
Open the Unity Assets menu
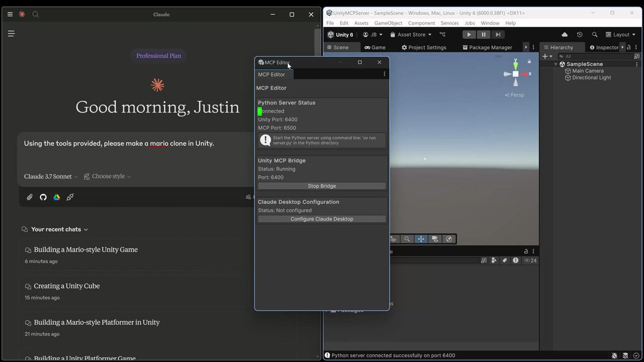pos(361,23)
